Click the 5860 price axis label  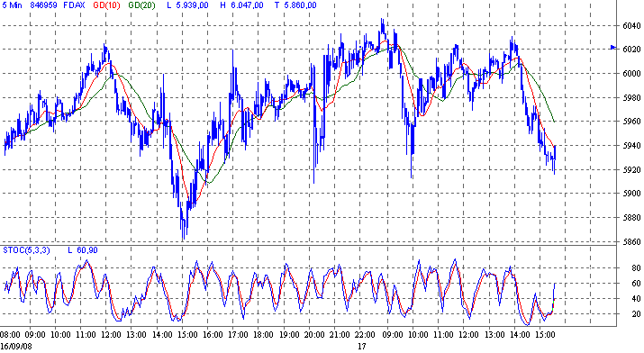[631, 241]
